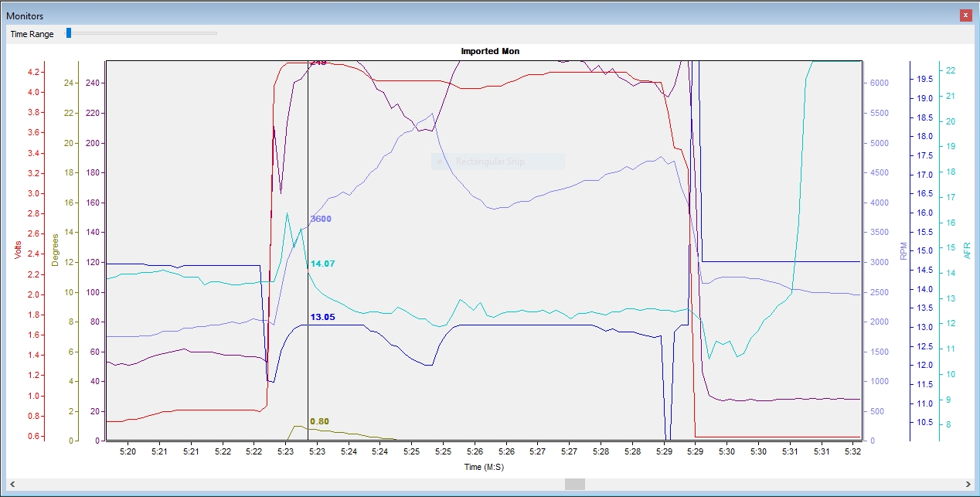Click the AFR axis label
The height and width of the screenshot is (497, 980).
[967, 250]
